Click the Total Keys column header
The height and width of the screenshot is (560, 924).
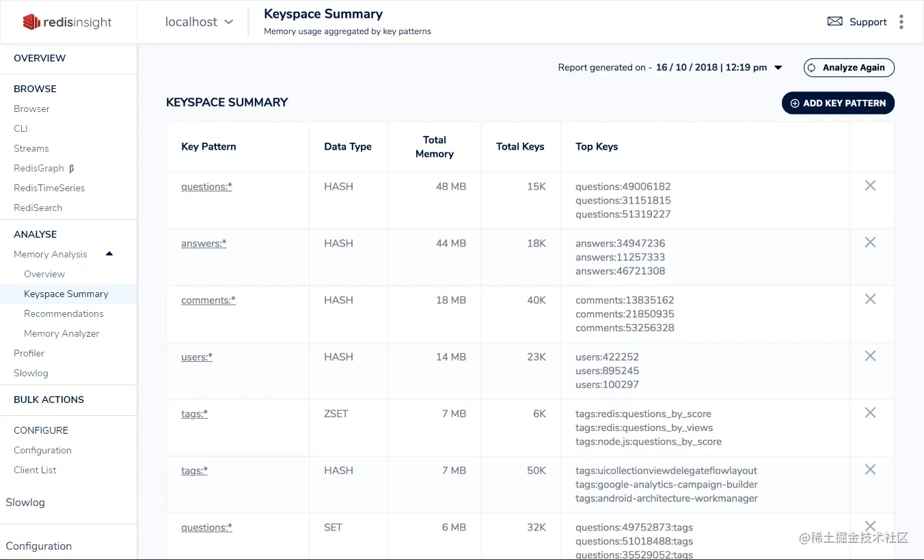click(x=520, y=146)
